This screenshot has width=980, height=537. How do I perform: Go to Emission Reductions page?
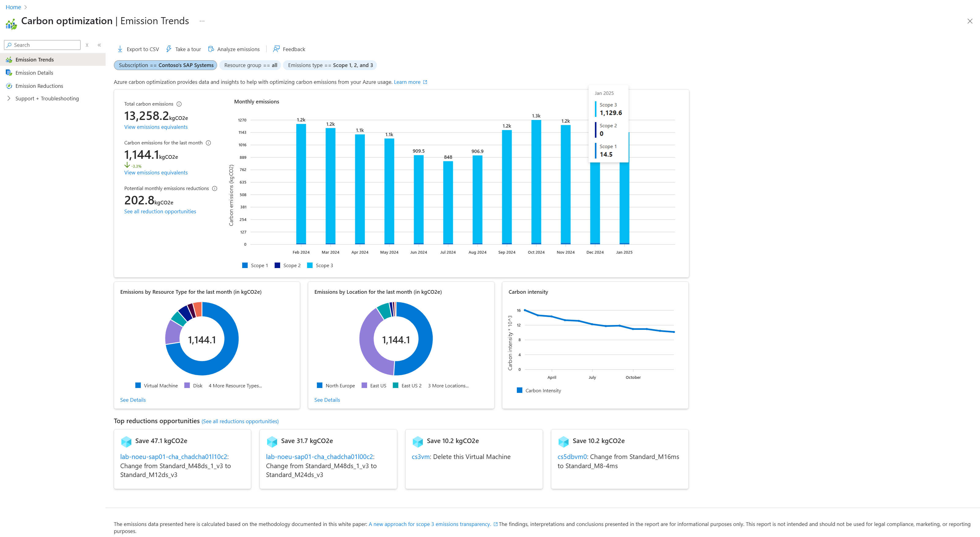point(39,86)
